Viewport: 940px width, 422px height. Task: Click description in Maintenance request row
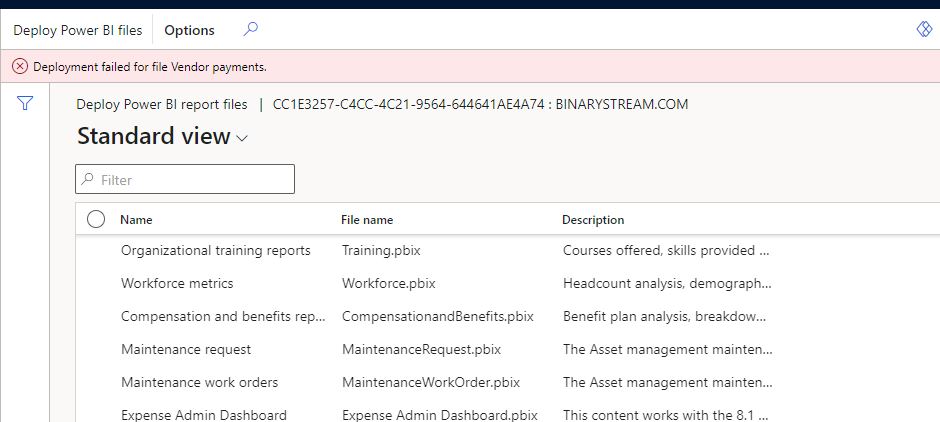pos(668,349)
